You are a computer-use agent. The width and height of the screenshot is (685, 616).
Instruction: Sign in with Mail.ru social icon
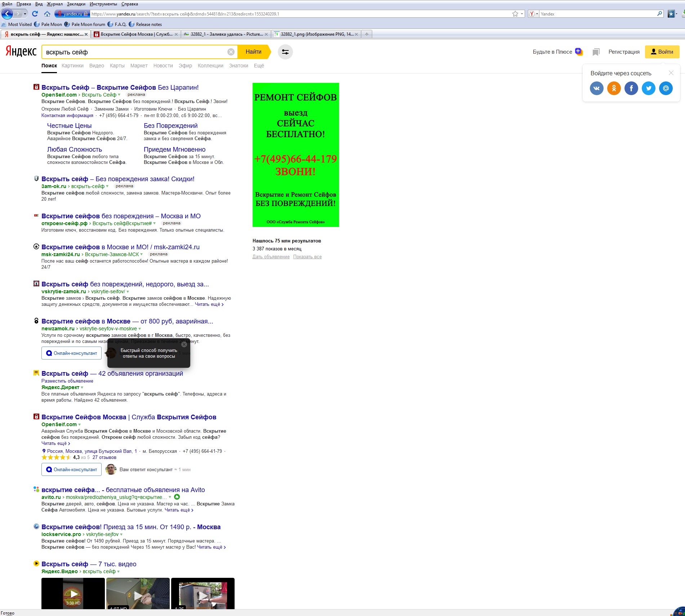click(x=666, y=88)
